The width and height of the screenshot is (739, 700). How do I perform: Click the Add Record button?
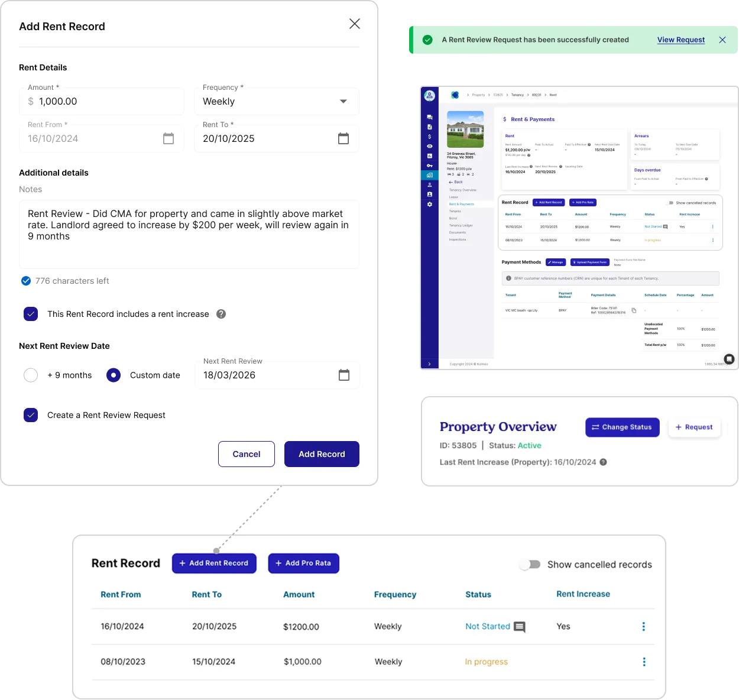coord(322,454)
